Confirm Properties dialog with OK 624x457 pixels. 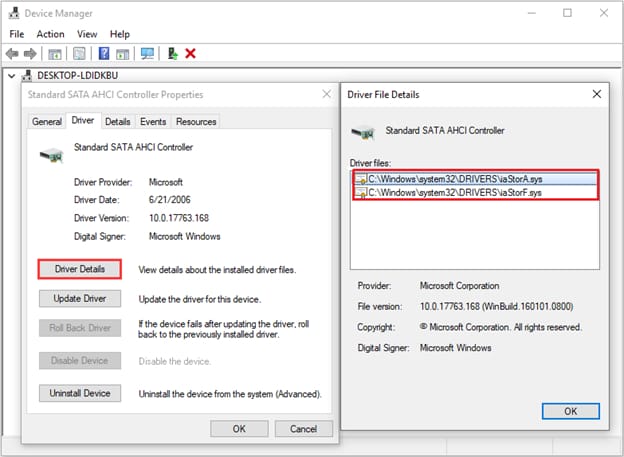[239, 429]
